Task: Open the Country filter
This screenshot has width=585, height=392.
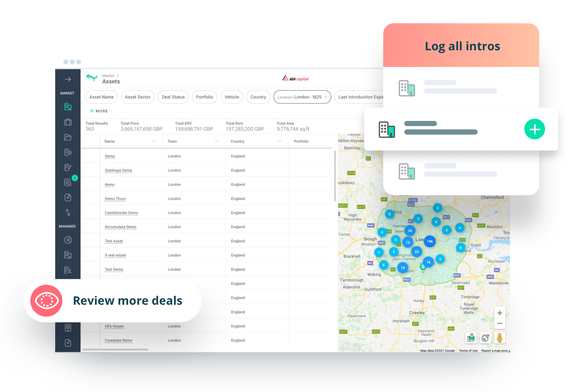Action: 258,97
